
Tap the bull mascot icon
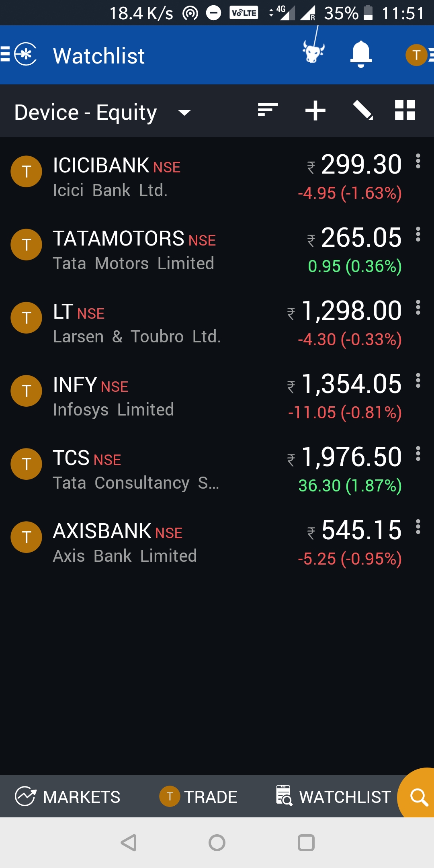313,52
